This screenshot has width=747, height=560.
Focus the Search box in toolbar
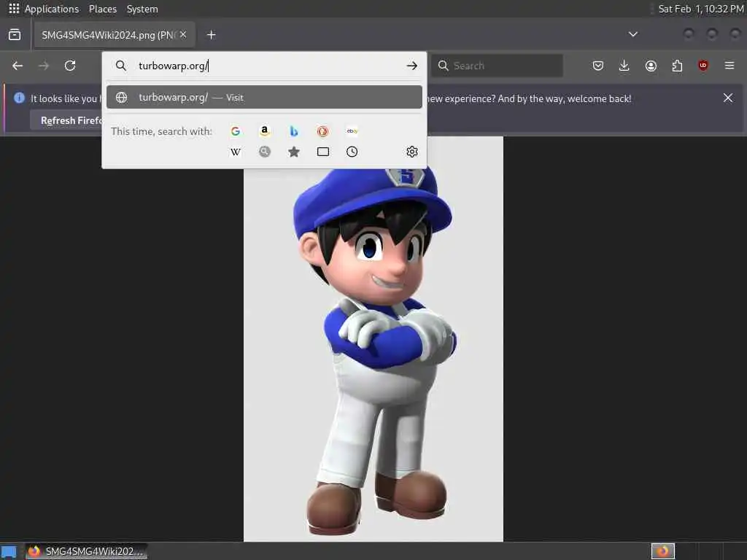click(x=497, y=66)
